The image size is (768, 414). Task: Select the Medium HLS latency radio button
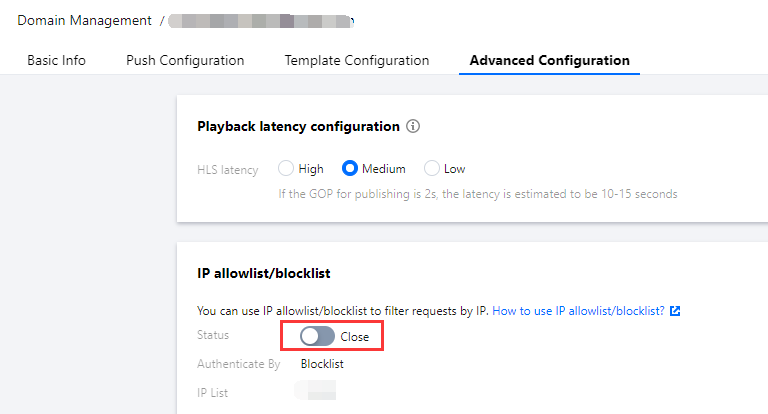tap(350, 169)
